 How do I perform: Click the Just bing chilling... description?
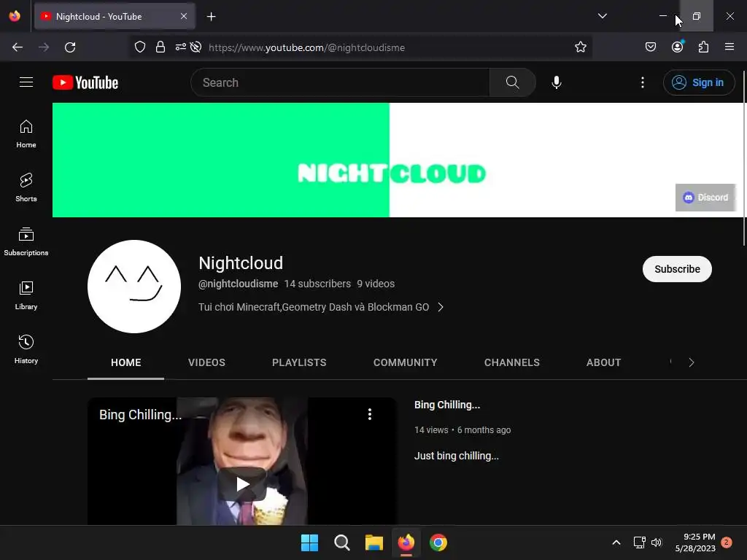point(457,456)
